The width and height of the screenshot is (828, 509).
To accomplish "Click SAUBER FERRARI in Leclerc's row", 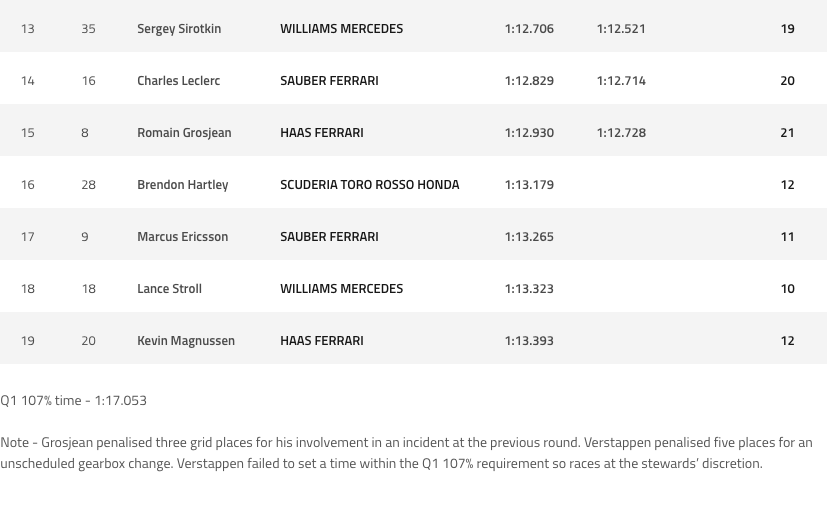I will [330, 80].
